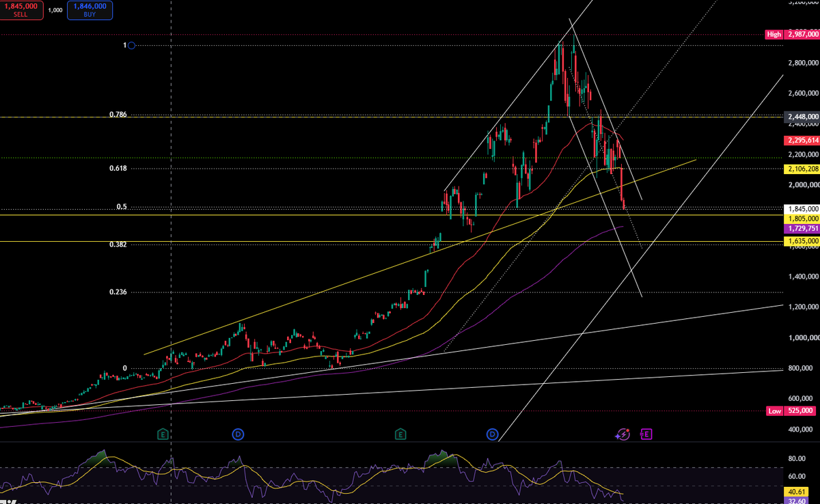Click the red 2,295,614 moving average tag
Screen dimensions: 820x504
[802, 140]
